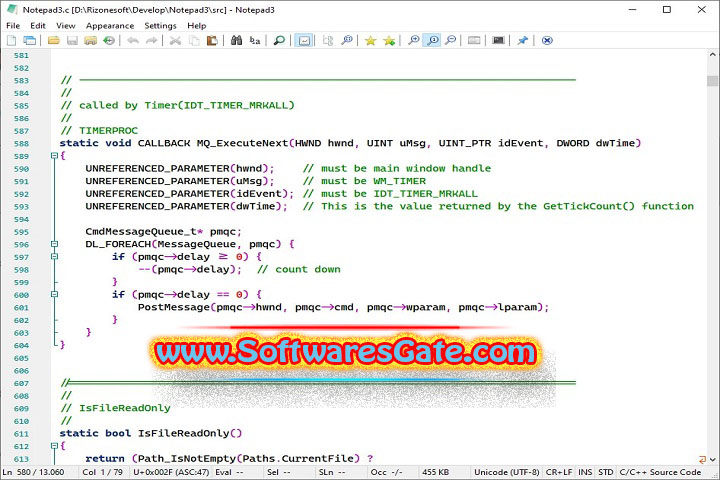Place cursor on 'PostMessage' call at line 601
Screen dimensions: 720x480
[174, 307]
